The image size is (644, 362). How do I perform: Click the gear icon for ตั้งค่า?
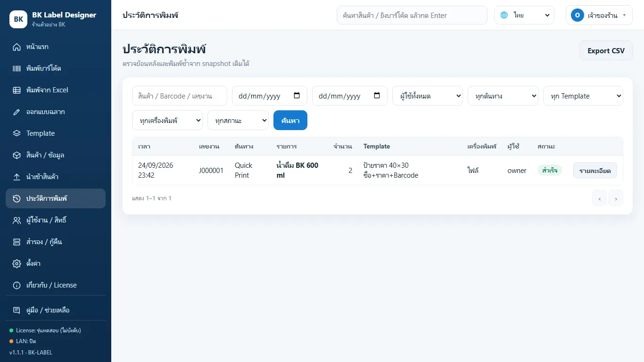pos(17,263)
